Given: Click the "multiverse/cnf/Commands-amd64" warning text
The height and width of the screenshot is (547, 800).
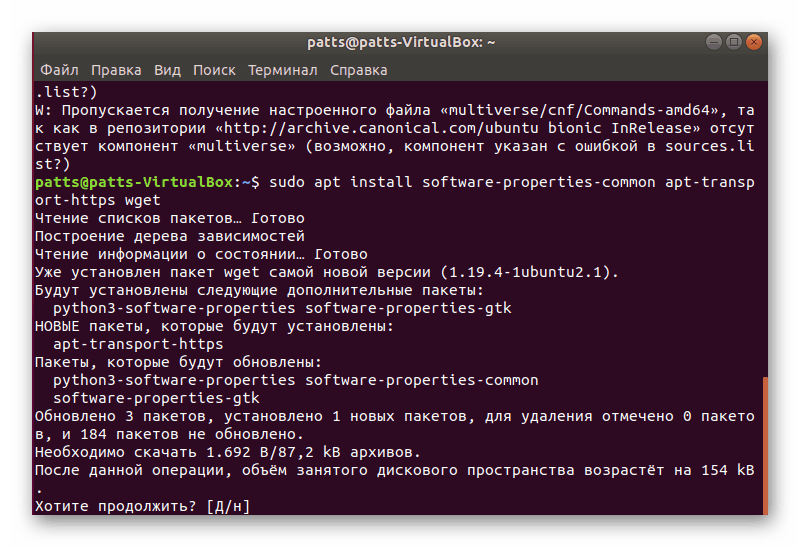Looking at the screenshot, I should click(x=579, y=110).
